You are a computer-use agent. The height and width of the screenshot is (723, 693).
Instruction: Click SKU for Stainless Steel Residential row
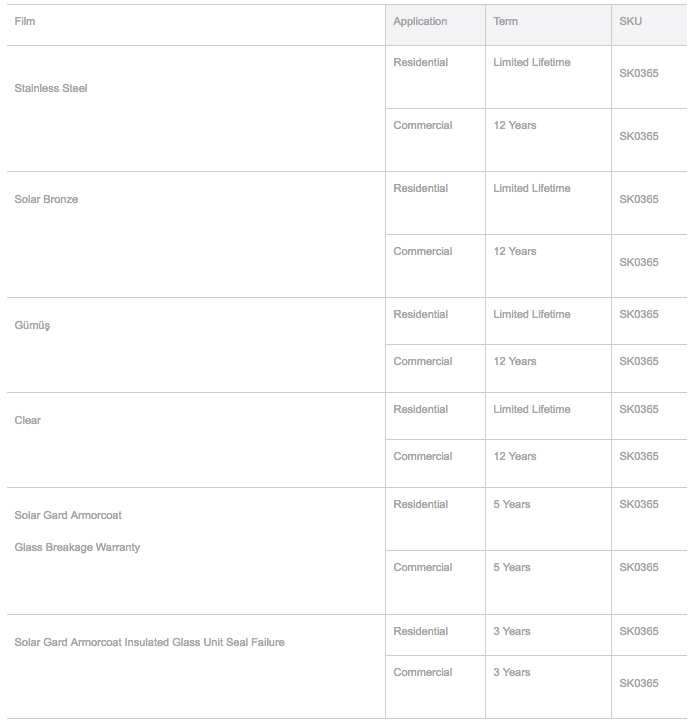(639, 73)
